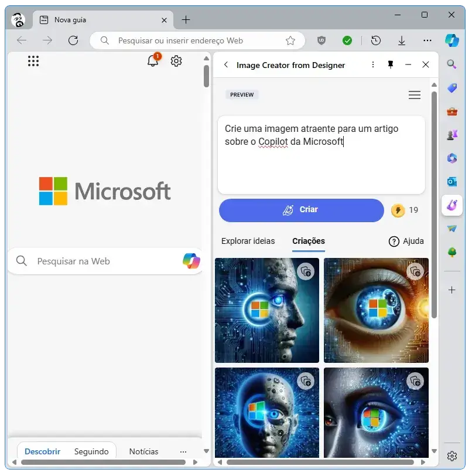Open Ajuda help link
472x476 pixels.
(406, 242)
